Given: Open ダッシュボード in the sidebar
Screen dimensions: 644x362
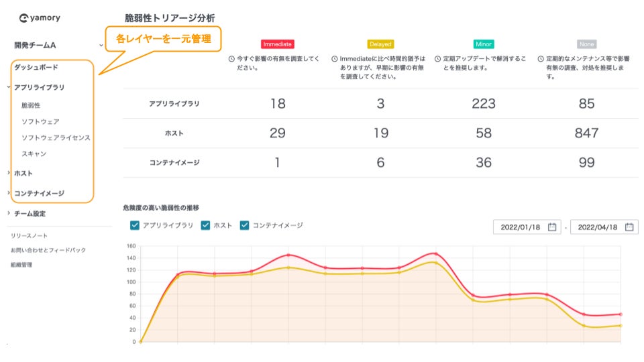Looking at the screenshot, I should click(x=36, y=67).
